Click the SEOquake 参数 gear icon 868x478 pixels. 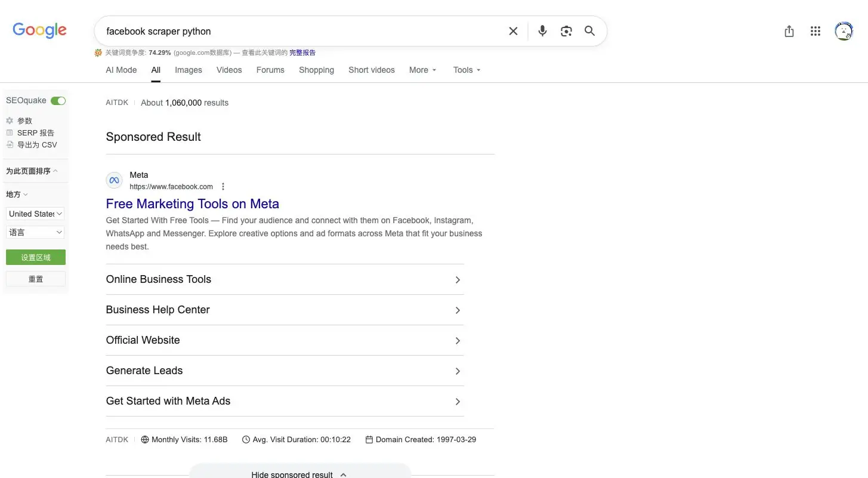[x=10, y=121]
